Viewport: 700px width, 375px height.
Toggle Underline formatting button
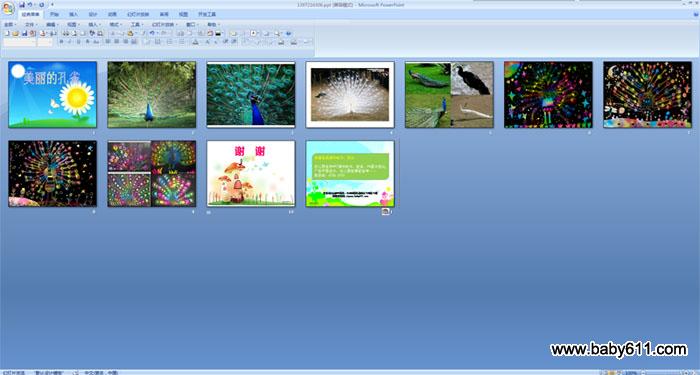pyautogui.click(x=78, y=42)
